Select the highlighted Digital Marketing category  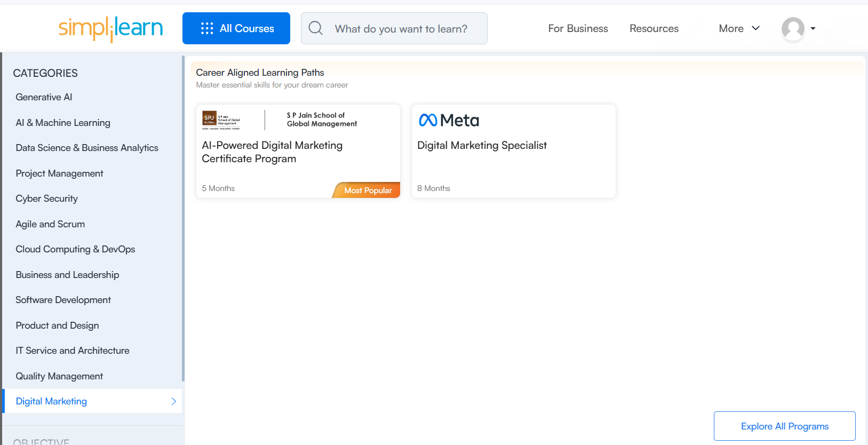pyautogui.click(x=92, y=401)
